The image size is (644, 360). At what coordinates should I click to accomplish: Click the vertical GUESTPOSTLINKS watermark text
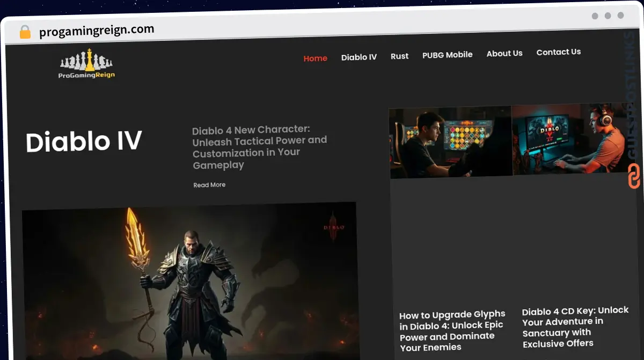(630, 97)
